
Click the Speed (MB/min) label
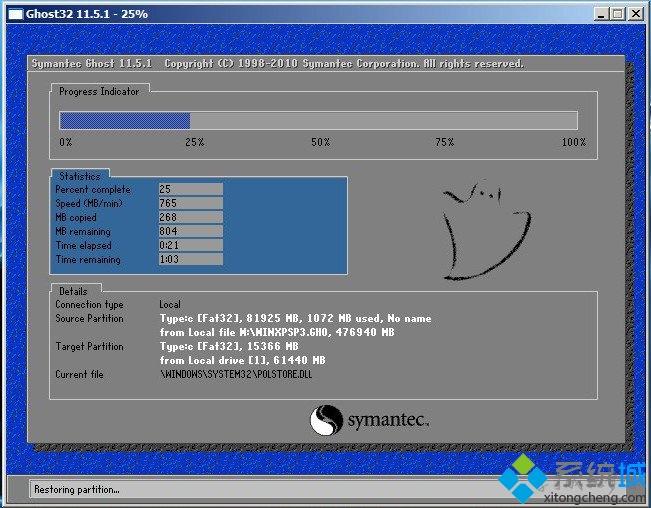click(89, 203)
